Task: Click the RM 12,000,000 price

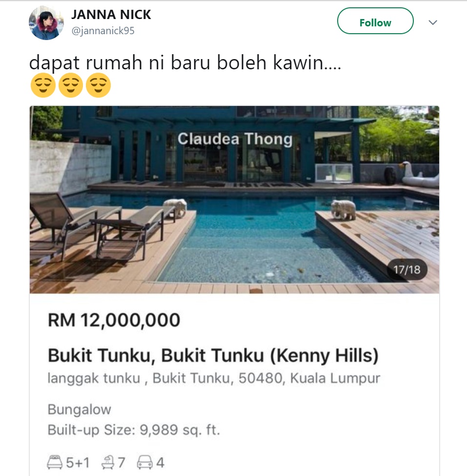Action: (x=114, y=320)
